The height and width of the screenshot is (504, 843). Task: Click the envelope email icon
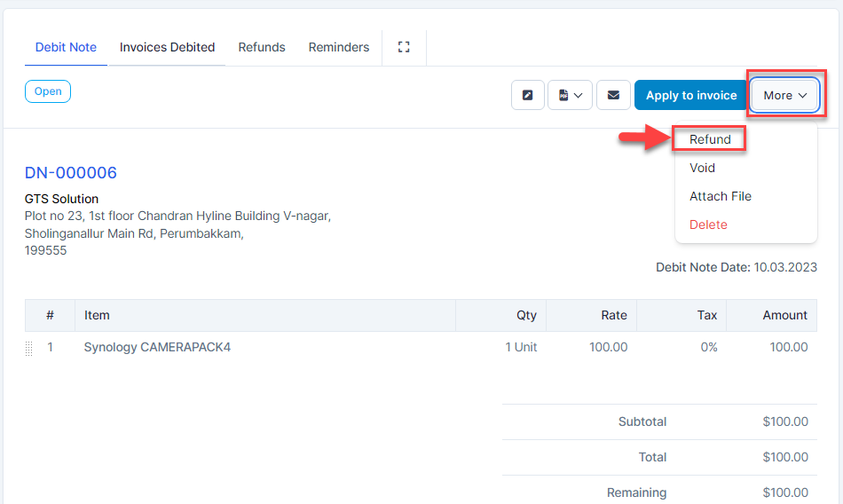coord(613,95)
